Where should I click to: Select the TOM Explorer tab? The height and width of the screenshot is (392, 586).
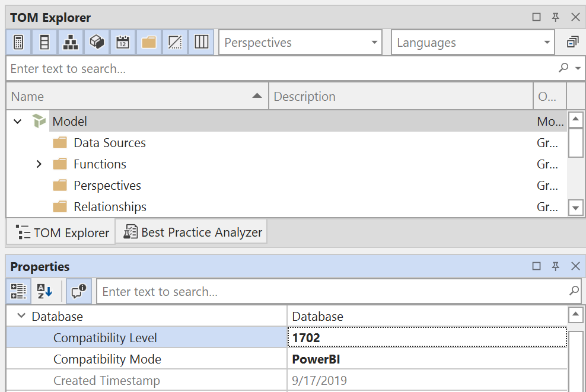tap(62, 233)
